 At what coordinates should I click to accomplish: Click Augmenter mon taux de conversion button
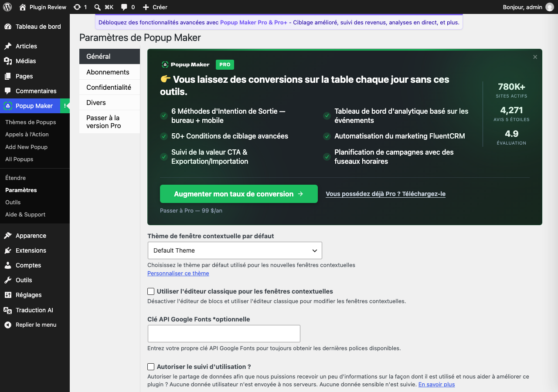(239, 194)
